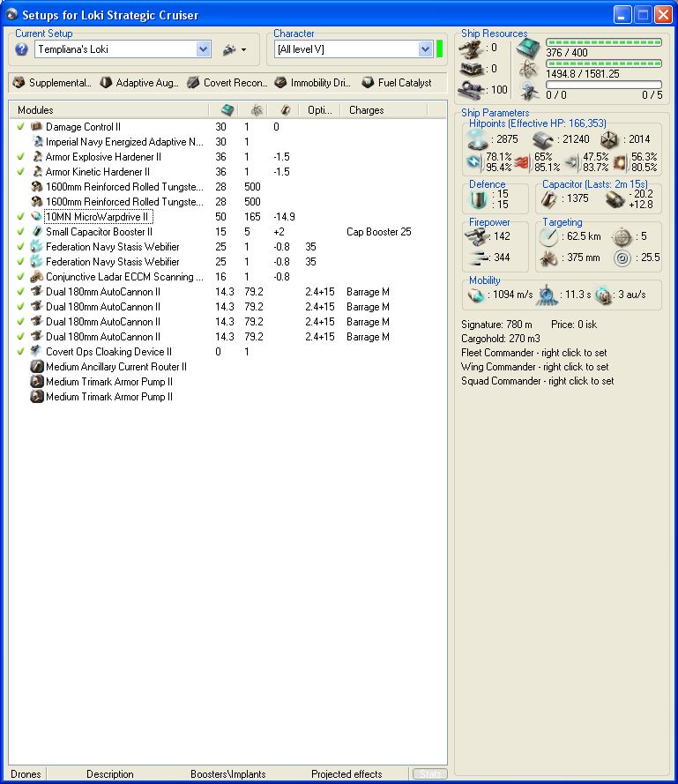This screenshot has width=678, height=784.
Task: Click the max targets icon in Targeting
Action: pos(622,236)
